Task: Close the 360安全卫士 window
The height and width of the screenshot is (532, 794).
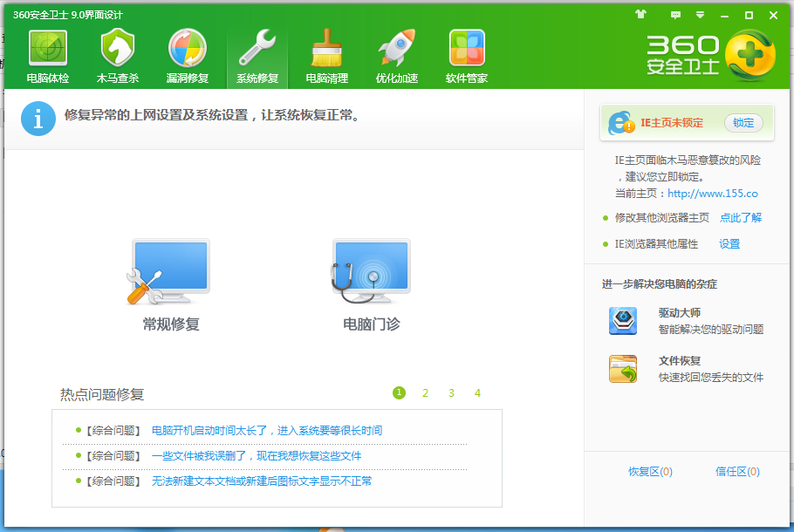Action: click(773, 16)
